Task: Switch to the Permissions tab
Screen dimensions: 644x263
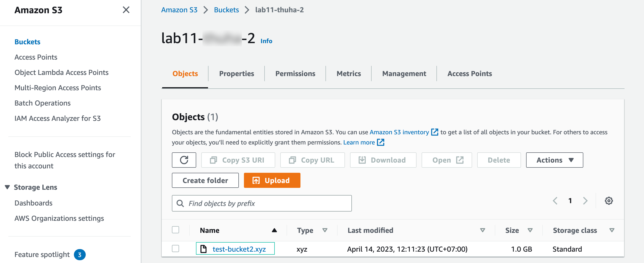Action: click(295, 74)
